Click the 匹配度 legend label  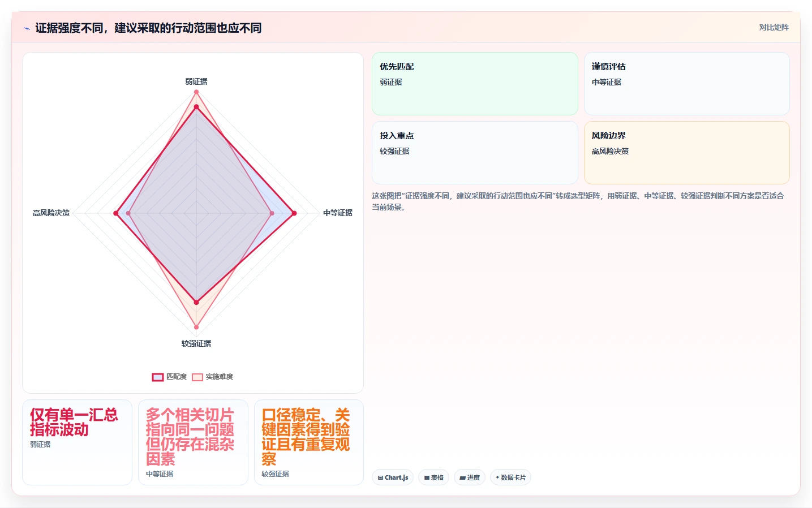[x=177, y=377]
